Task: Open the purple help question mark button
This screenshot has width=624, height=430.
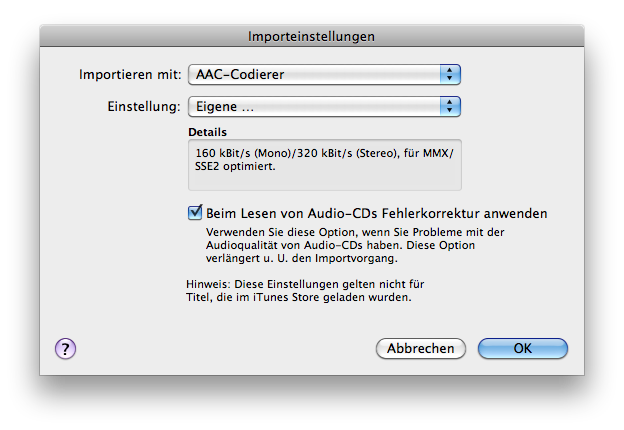Action: tap(65, 349)
